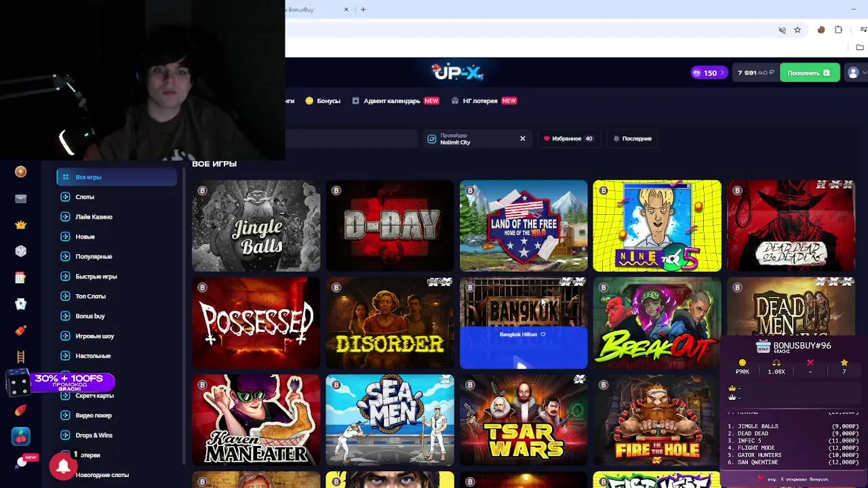This screenshot has height=488, width=868.
Task: Open the ladder icon in left rail
Action: pos(20,357)
